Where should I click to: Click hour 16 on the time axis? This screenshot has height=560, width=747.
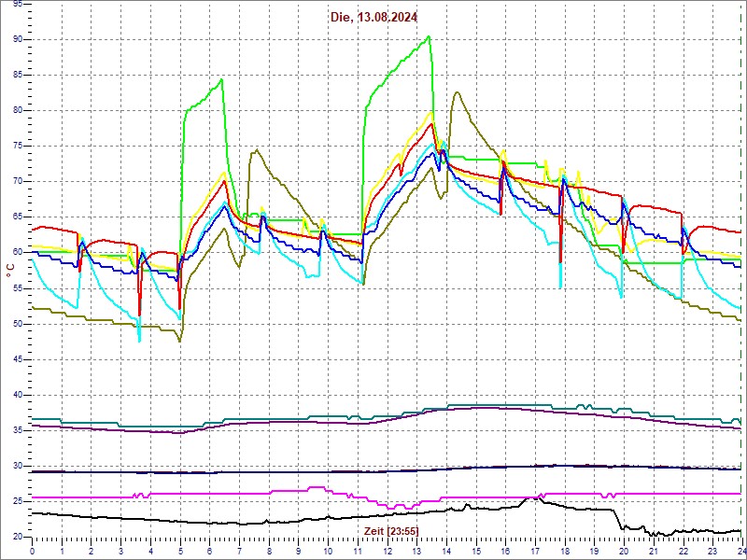[x=505, y=551]
